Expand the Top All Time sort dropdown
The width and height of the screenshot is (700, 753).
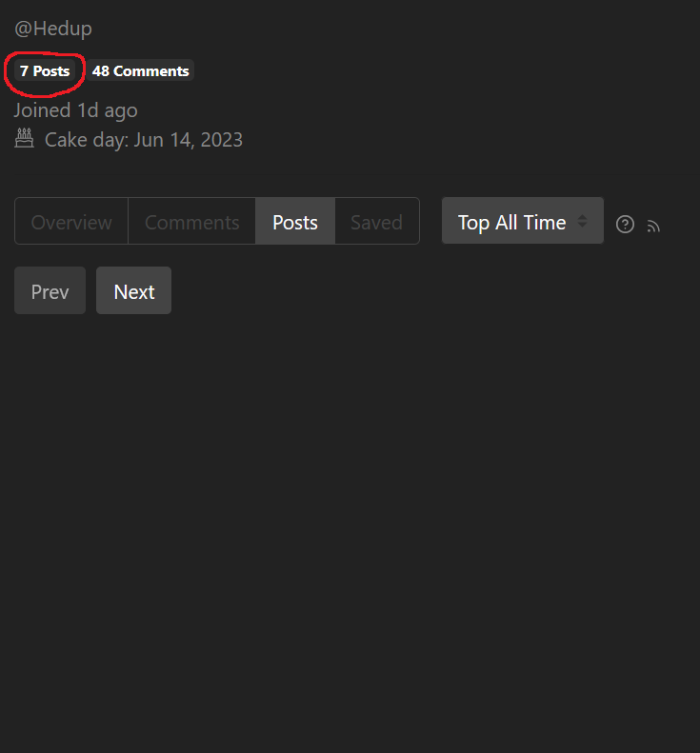[x=523, y=221]
